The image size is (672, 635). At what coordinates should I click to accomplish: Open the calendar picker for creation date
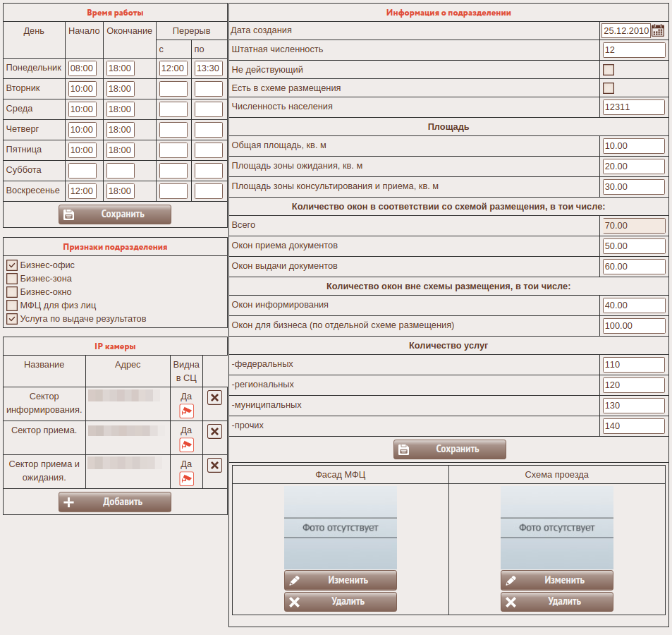pos(658,30)
